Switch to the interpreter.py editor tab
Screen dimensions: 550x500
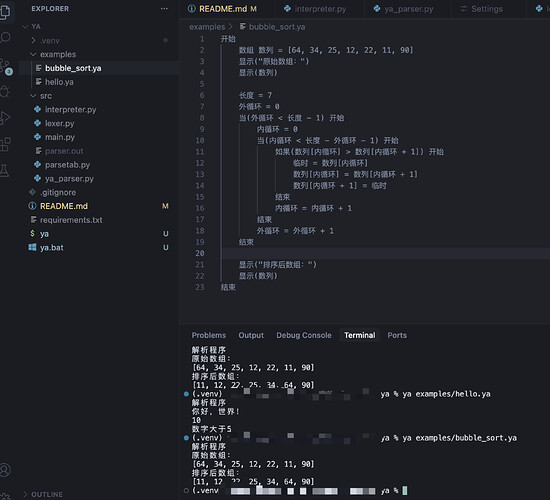(x=315, y=9)
